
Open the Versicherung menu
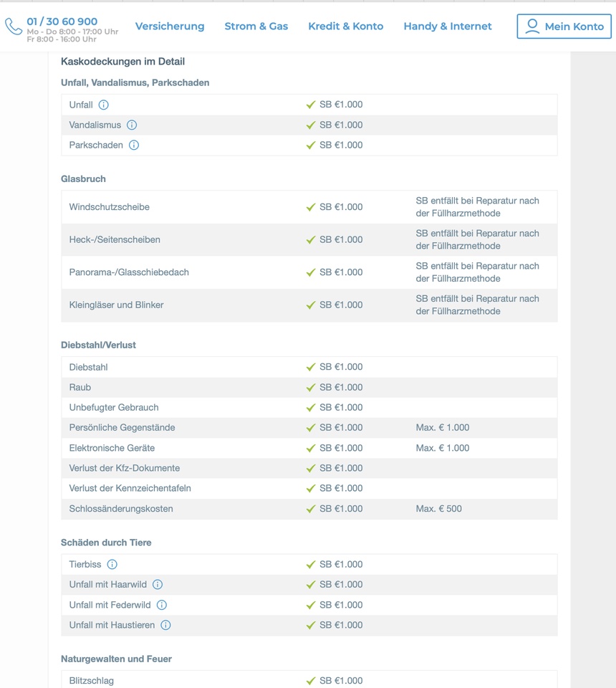point(170,27)
